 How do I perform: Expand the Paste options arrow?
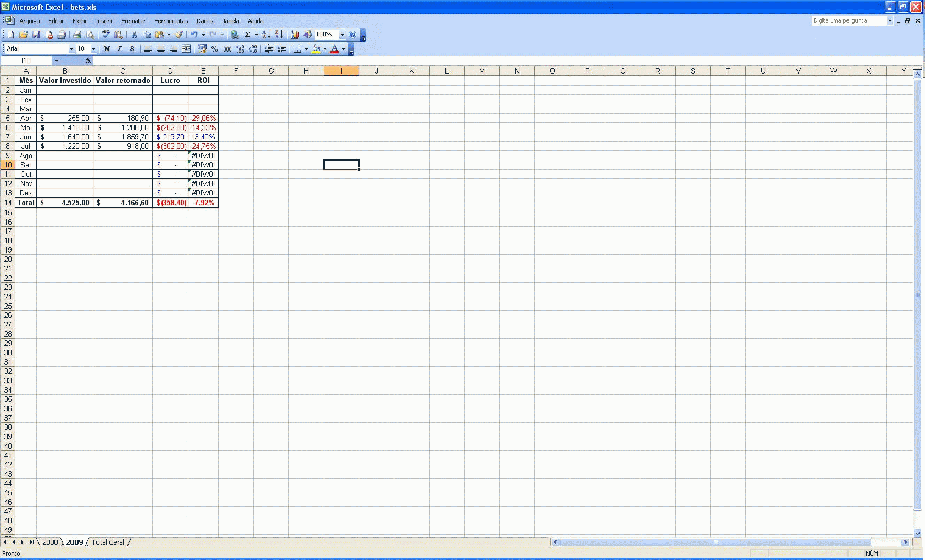(x=169, y=35)
